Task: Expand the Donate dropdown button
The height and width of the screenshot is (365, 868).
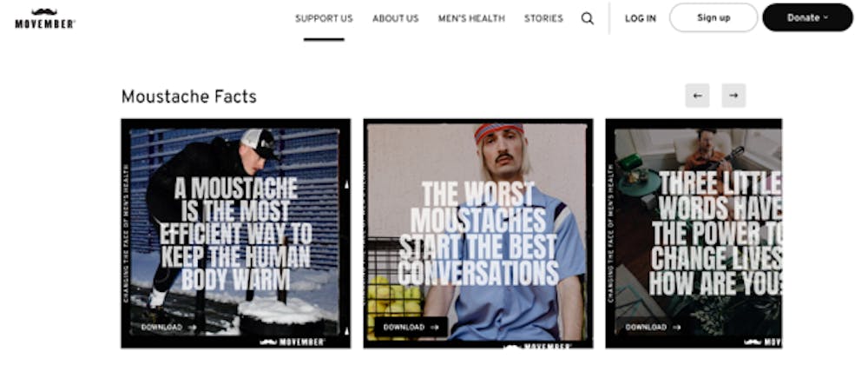Action: pyautogui.click(x=807, y=17)
